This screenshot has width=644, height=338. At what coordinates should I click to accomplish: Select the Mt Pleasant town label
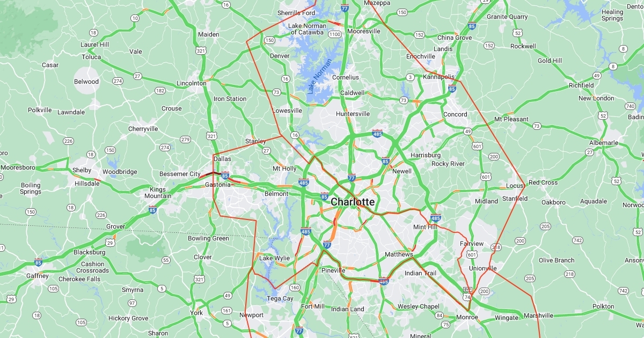click(511, 119)
